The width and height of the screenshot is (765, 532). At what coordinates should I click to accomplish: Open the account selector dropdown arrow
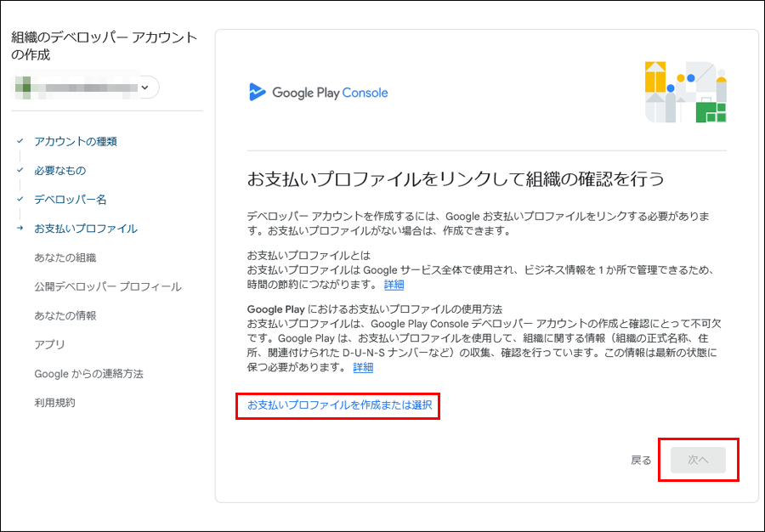click(144, 88)
